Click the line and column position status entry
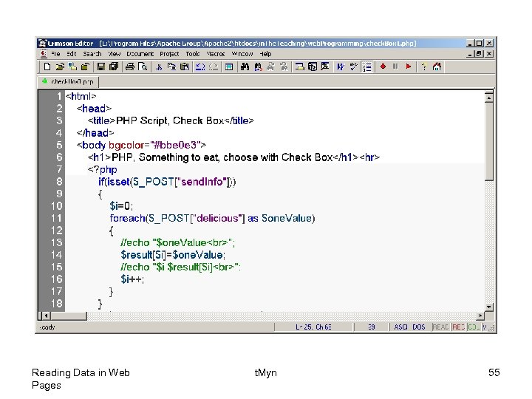This screenshot has height=399, width=532. [x=313, y=327]
